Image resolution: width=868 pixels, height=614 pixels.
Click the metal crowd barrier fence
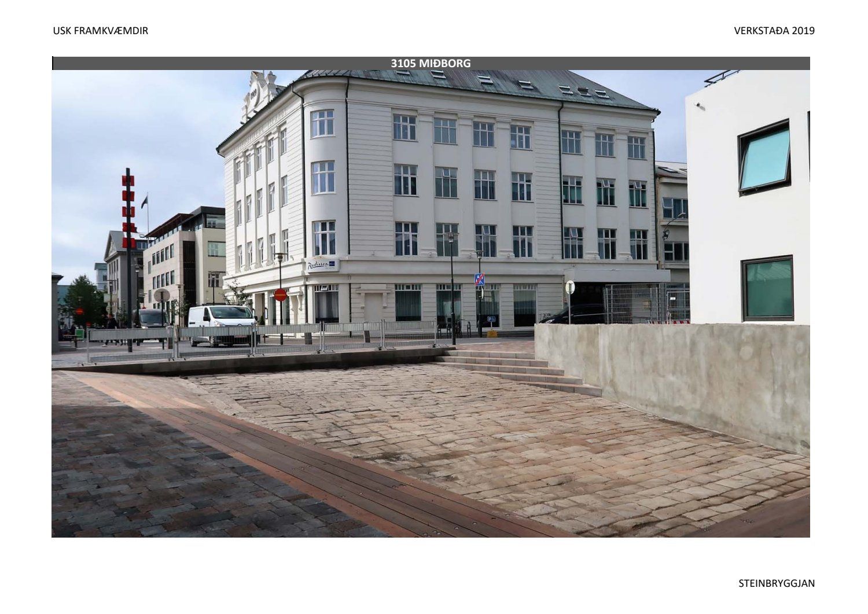[x=260, y=340]
